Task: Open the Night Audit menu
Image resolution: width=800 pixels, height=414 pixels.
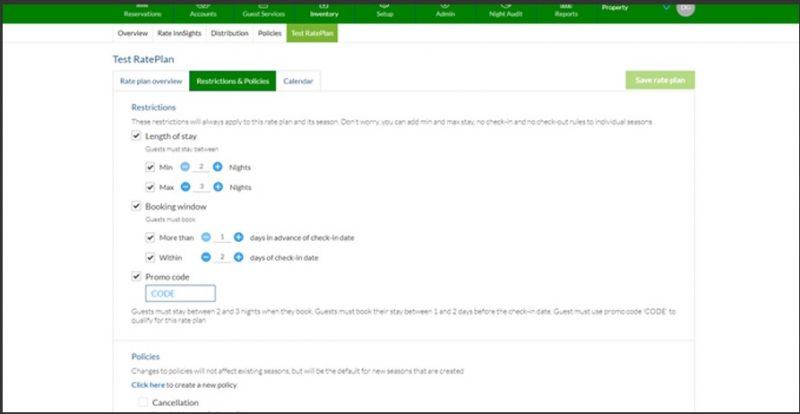Action: tap(506, 11)
